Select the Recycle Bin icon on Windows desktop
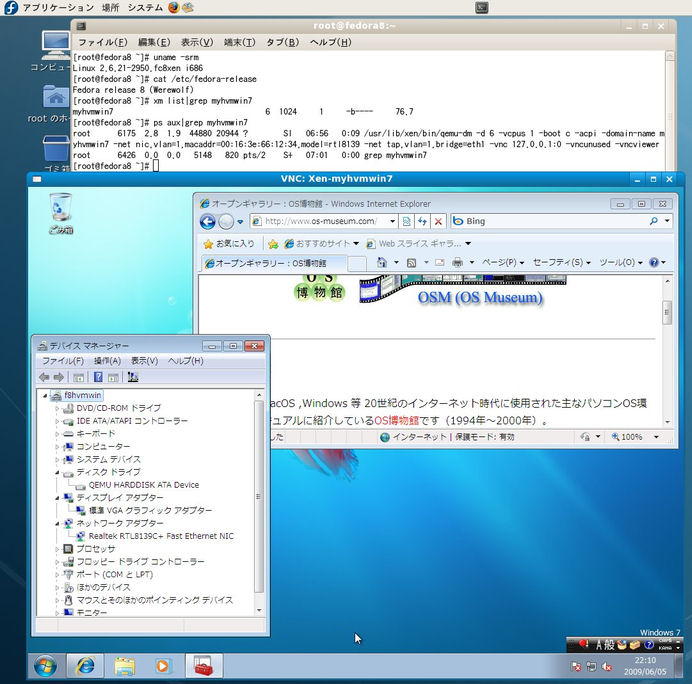Viewport: 692px width, 684px height. 61,213
